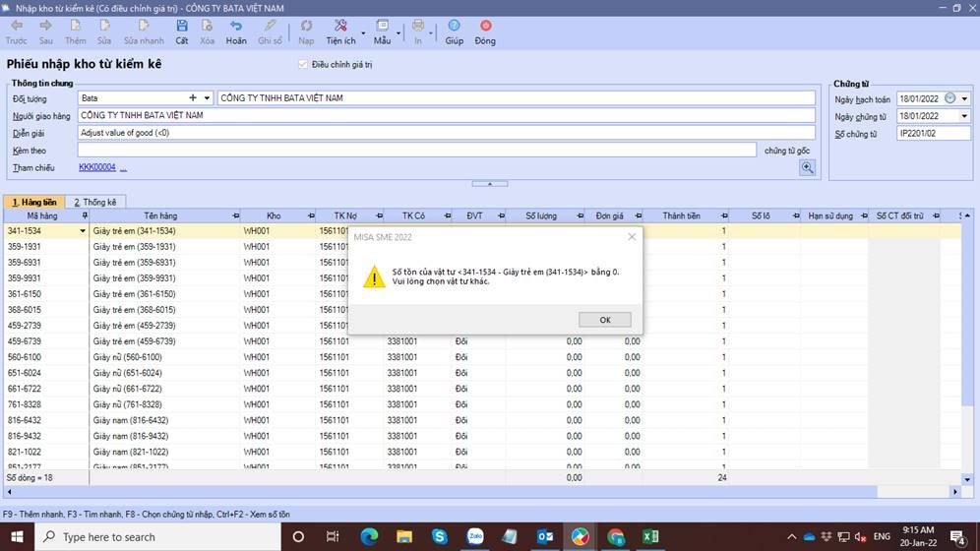This screenshot has height=551, width=980.
Task: Pin the Mã hàng column
Action: tap(85, 215)
